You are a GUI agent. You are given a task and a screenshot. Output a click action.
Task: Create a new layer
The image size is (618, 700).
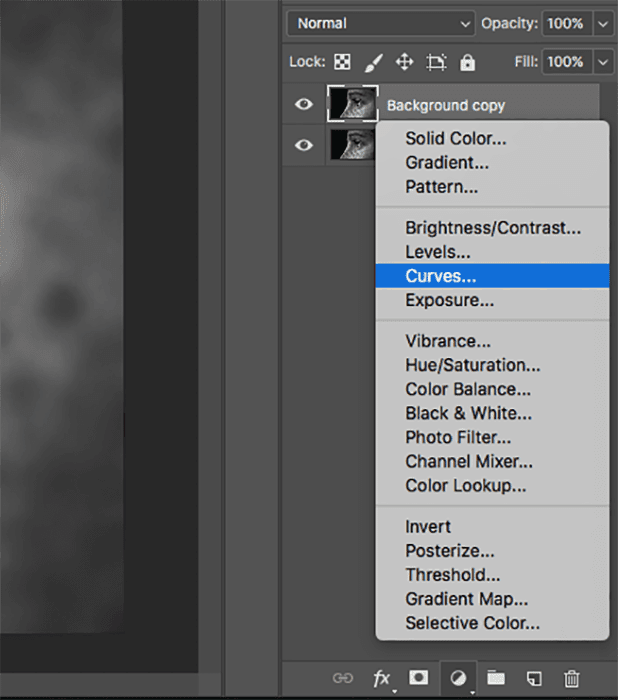(534, 679)
